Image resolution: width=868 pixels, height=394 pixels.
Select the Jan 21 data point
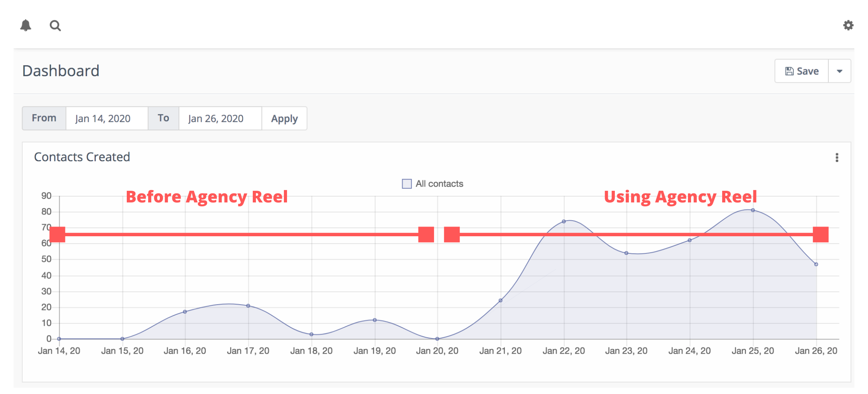coord(500,300)
